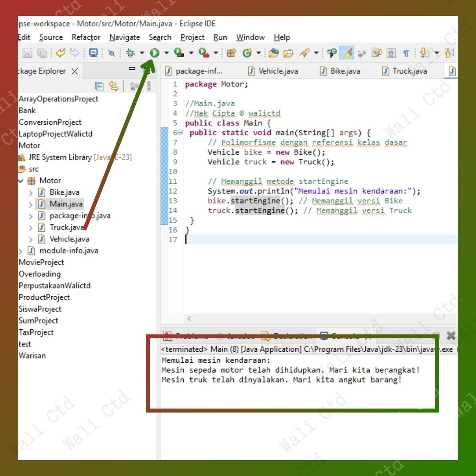Toggle Block Selection Mode icon
The height and width of the screenshot is (476, 476).
pyautogui.click(x=390, y=53)
